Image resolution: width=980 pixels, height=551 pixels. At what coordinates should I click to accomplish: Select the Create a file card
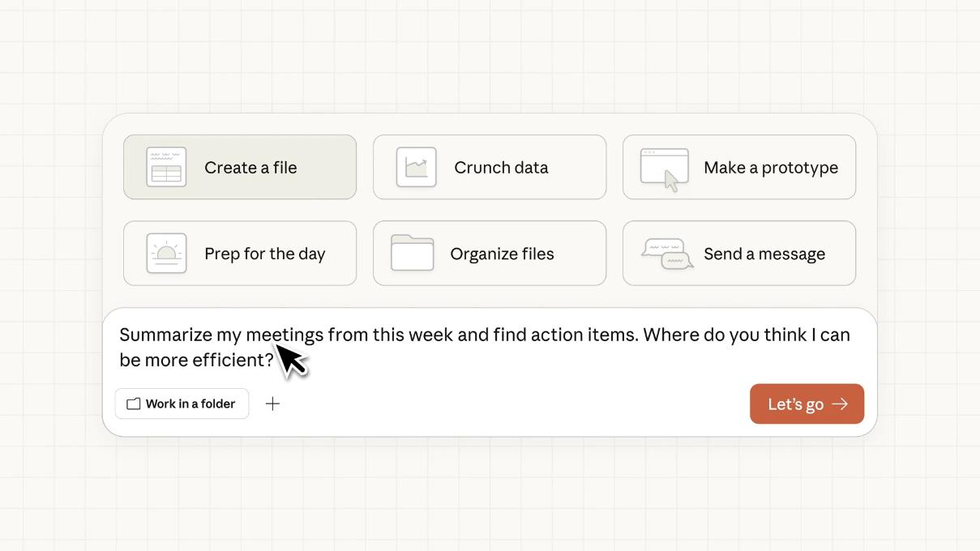pyautogui.click(x=240, y=167)
